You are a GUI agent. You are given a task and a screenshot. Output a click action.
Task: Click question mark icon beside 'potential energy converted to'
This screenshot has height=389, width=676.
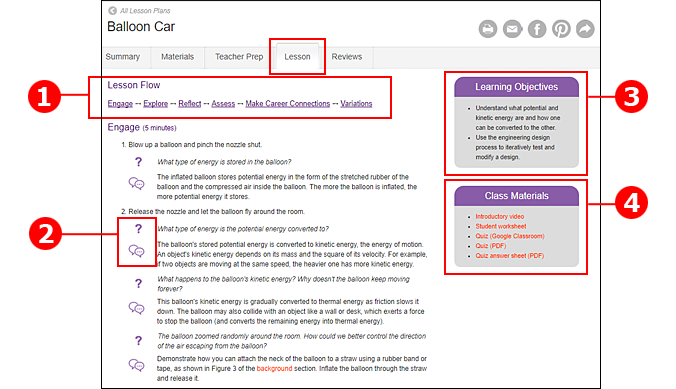coord(138,229)
